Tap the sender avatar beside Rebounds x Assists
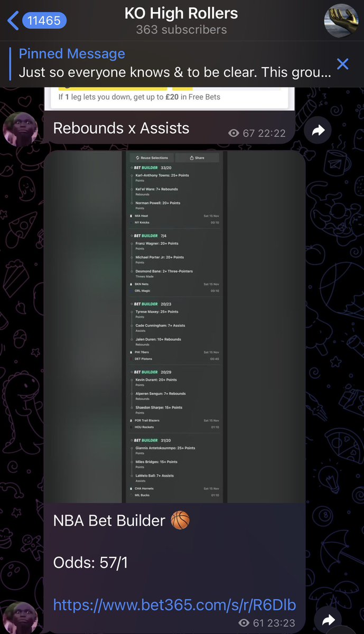364x634 pixels. pos(21,129)
